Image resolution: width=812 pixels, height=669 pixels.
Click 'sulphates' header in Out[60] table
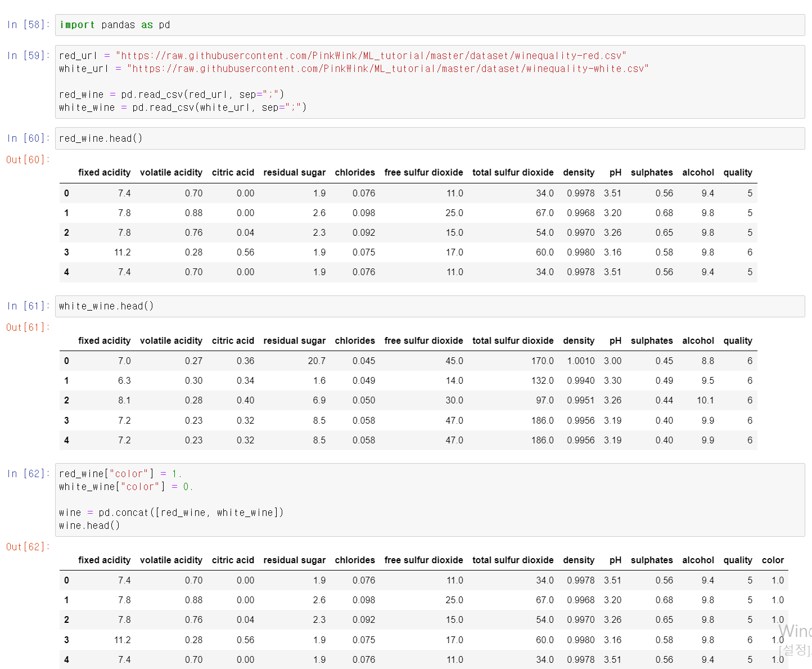click(652, 173)
